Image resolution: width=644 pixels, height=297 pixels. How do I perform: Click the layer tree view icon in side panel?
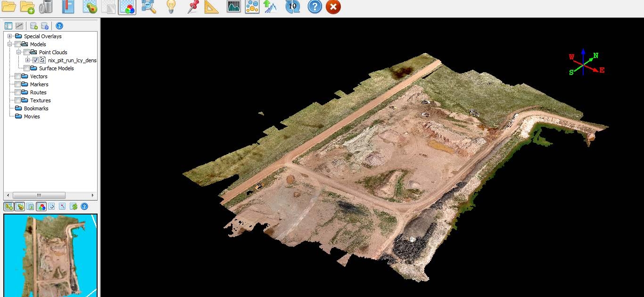[8, 26]
